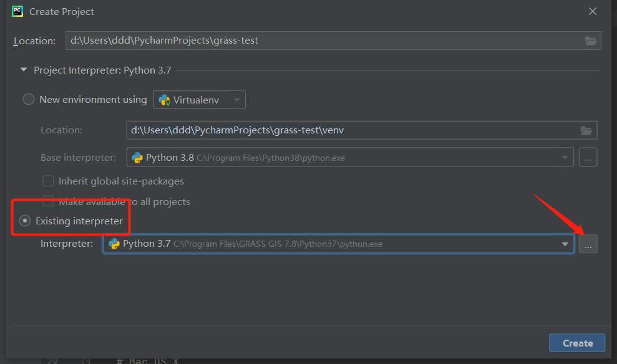
Task: Click the PyCharm logo icon in title bar
Action: (17, 11)
